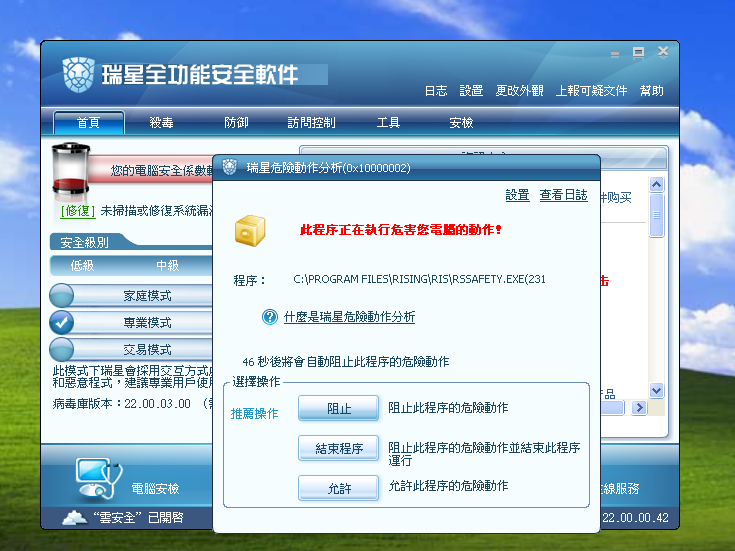Close the Rising main window

pyautogui.click(x=663, y=51)
